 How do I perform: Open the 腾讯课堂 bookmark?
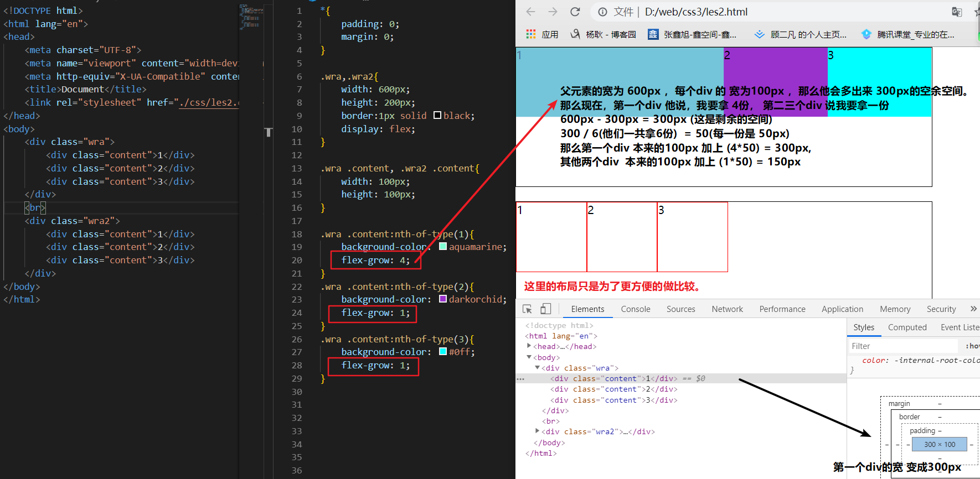908,34
